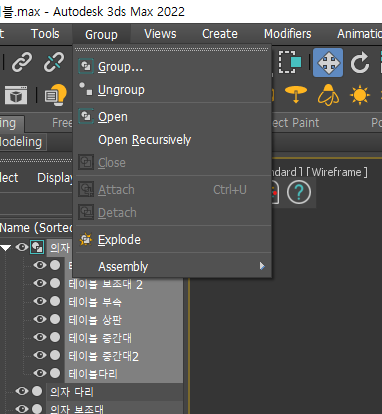Open the Modifiers menu
This screenshot has height=414, width=382.
click(x=288, y=34)
